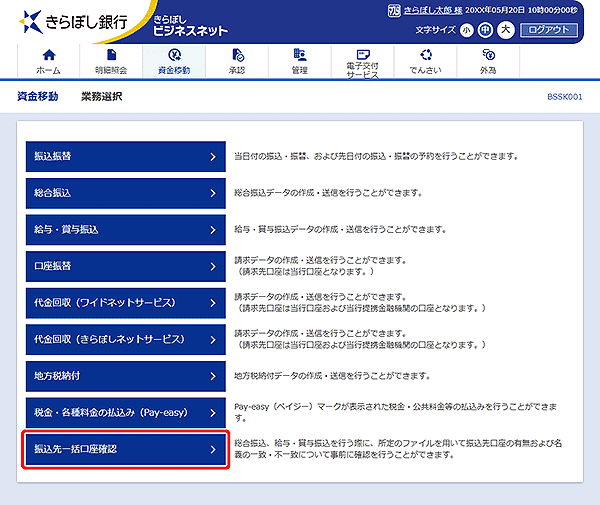Click description 総合振込データの作成・送信

(329, 193)
